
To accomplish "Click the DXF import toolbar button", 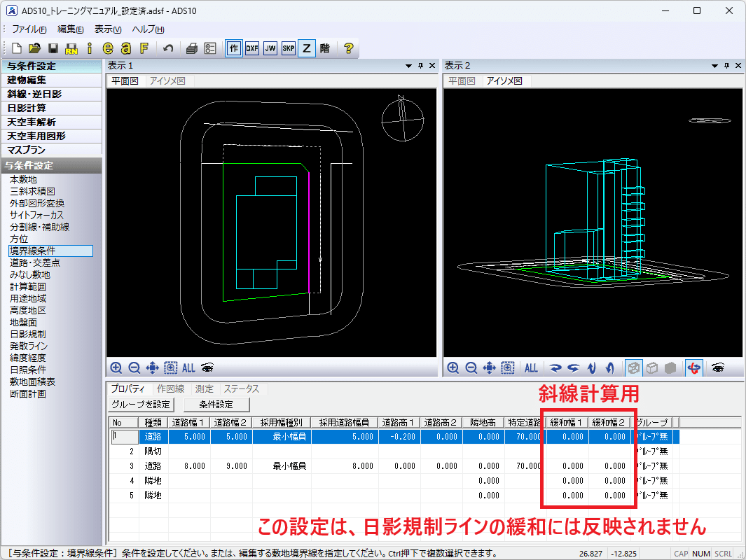I will click(x=252, y=48).
